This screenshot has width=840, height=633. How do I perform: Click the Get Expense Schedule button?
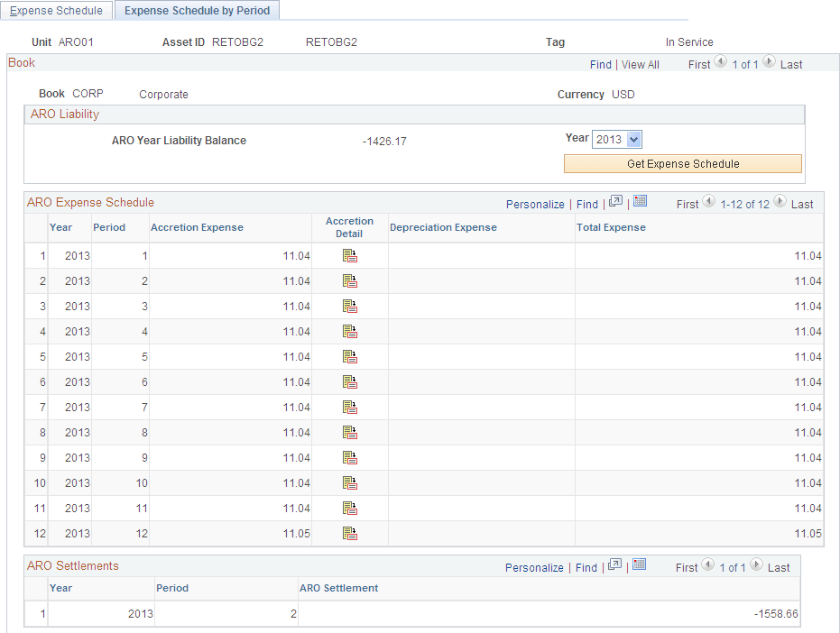coord(682,163)
